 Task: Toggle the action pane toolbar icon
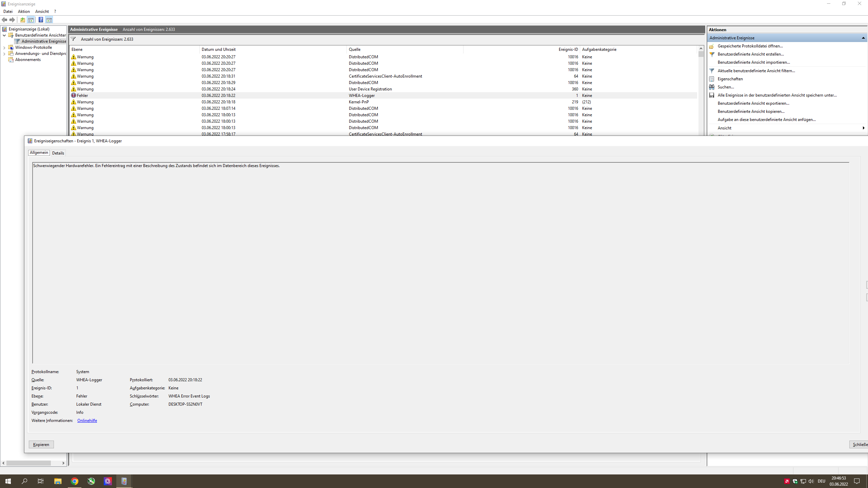49,20
